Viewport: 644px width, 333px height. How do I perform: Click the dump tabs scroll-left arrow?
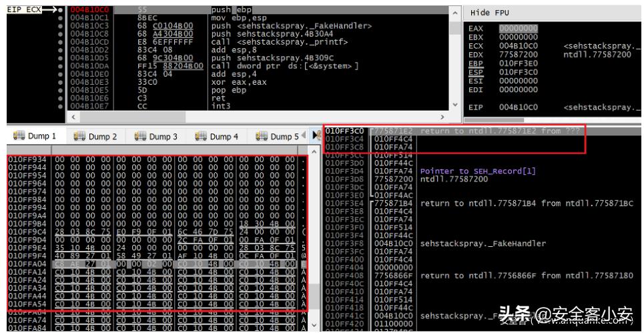click(304, 135)
